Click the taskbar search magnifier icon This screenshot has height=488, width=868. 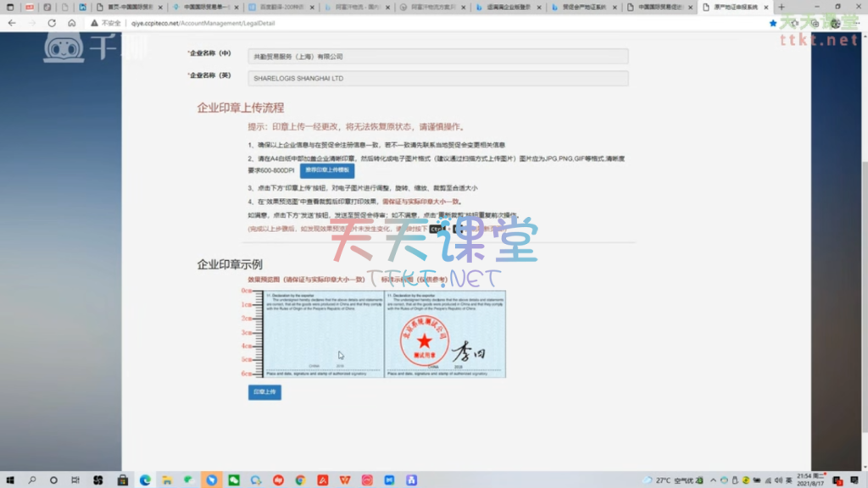31,480
